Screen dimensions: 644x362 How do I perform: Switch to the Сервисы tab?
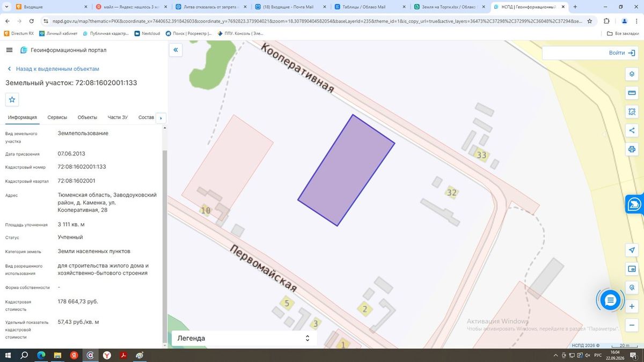pos(57,117)
